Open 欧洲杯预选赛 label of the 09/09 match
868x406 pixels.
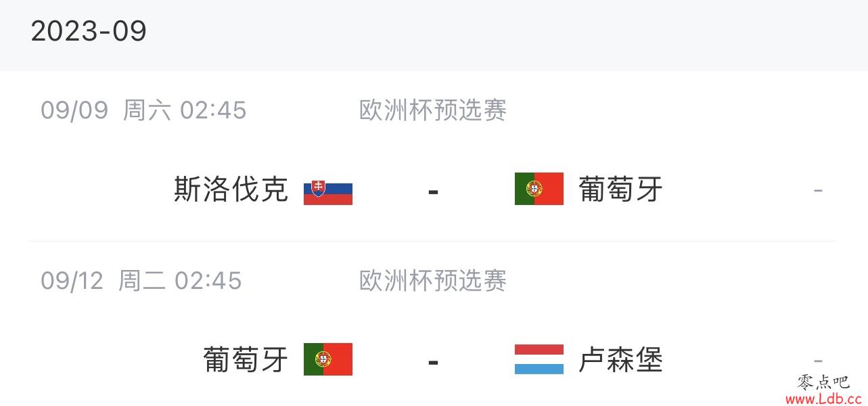433,110
